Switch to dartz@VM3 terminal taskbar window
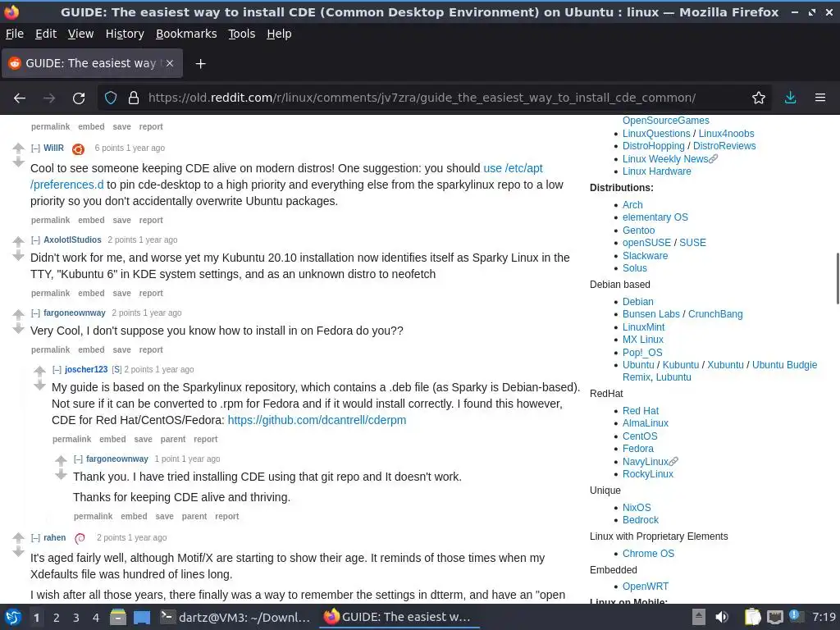 [x=235, y=617]
